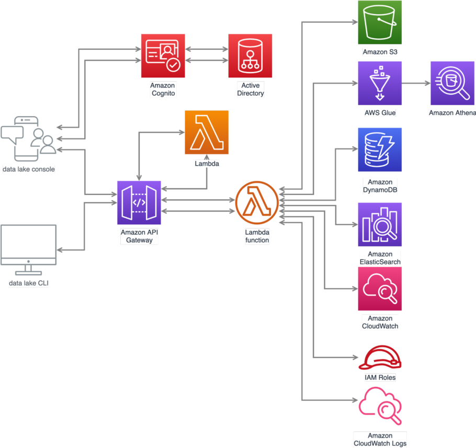Click the Active Directory icon
Image resolution: width=476 pixels, height=448 pixels.
[x=250, y=56]
